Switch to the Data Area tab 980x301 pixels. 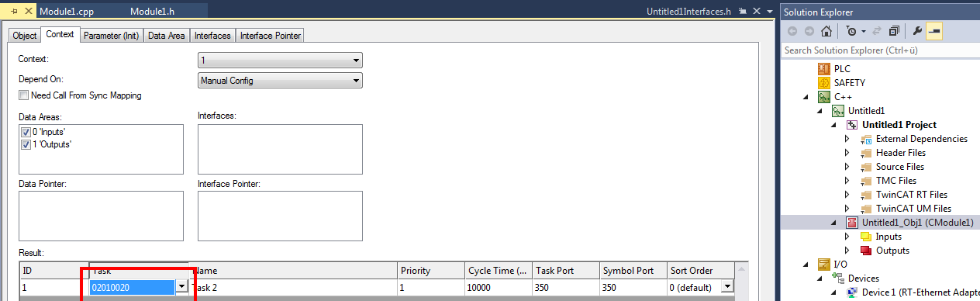click(x=167, y=36)
